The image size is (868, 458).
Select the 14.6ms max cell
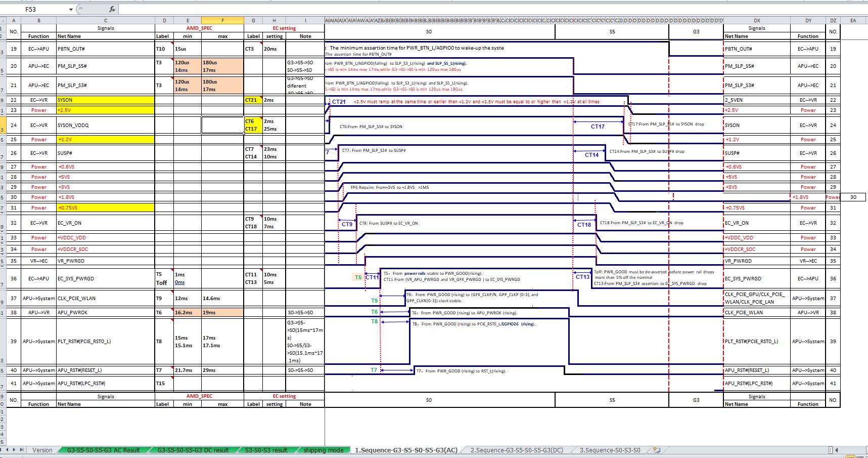click(222, 298)
